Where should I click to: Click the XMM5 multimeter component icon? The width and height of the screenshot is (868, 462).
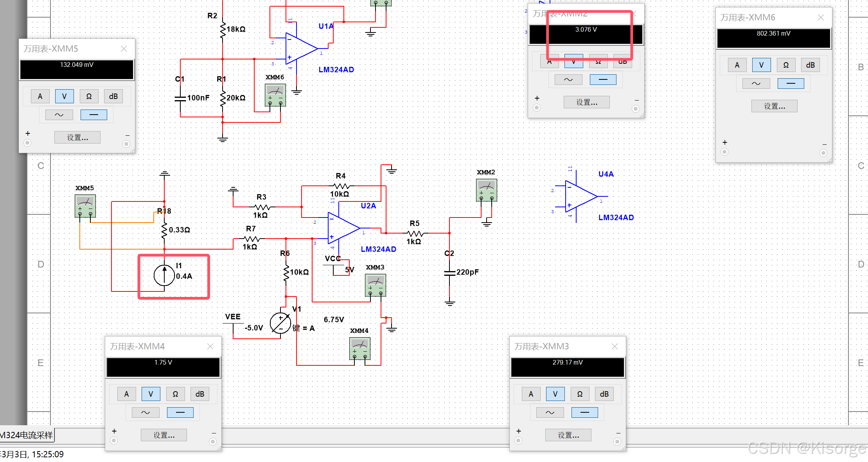coord(85,205)
